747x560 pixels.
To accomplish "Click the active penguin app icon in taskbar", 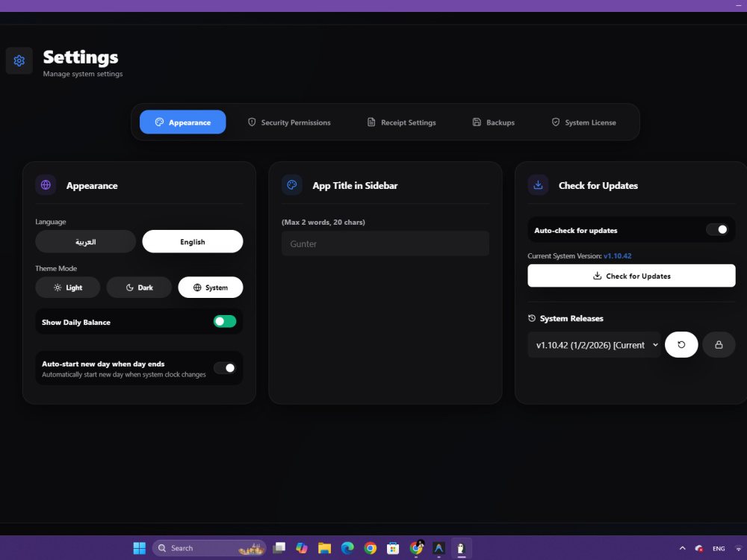I will pos(461,548).
